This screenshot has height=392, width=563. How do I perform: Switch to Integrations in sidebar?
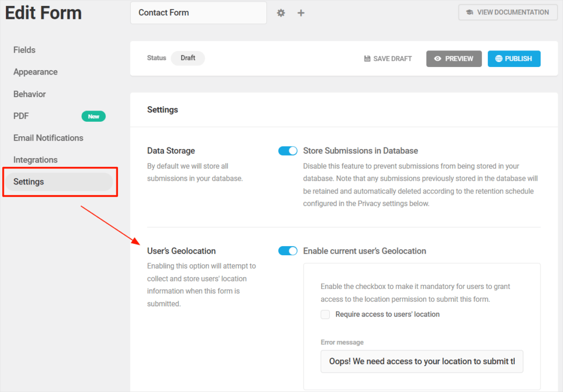[35, 160]
